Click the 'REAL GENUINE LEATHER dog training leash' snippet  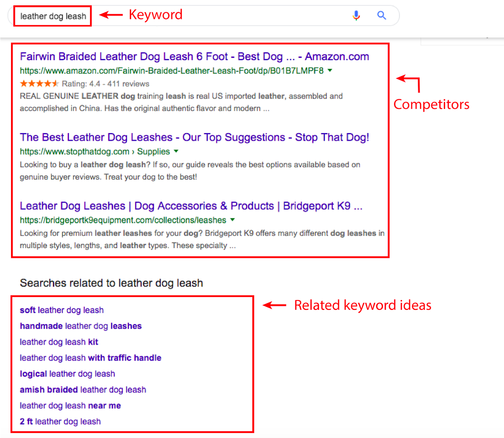coord(181,102)
